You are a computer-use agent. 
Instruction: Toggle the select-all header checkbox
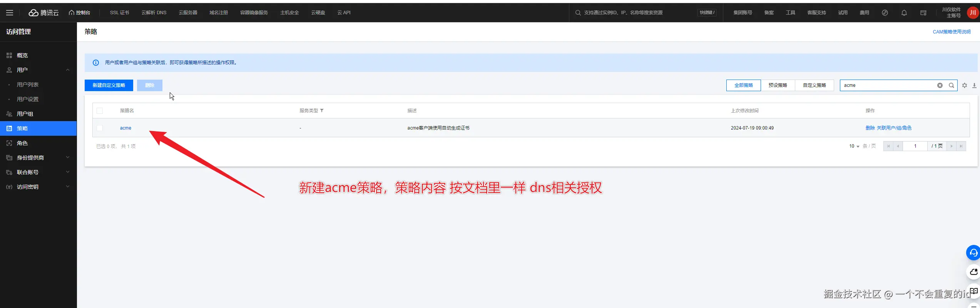[x=100, y=111]
